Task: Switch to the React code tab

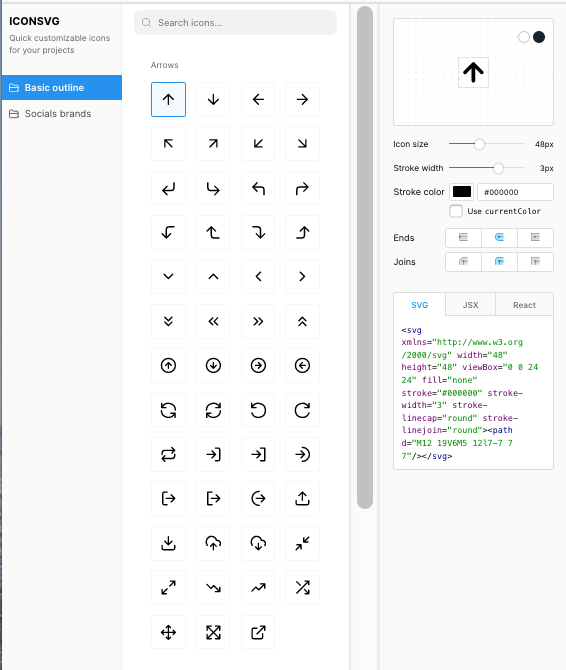Action: tap(524, 305)
